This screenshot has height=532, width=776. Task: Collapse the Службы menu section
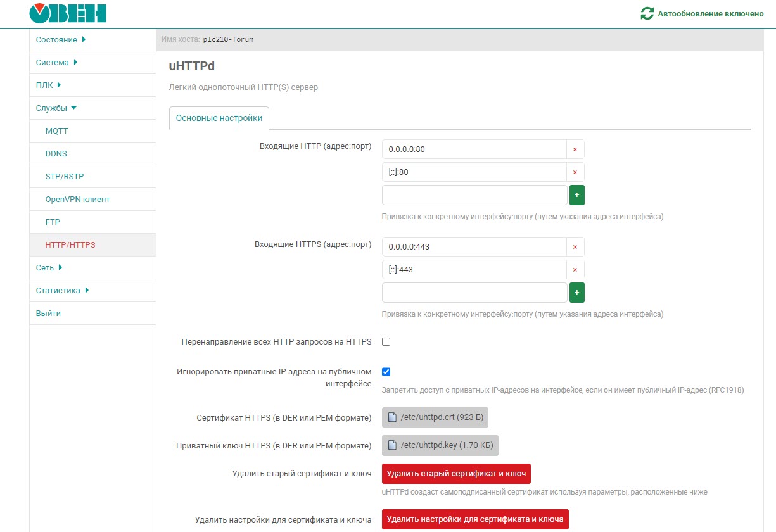[56, 108]
